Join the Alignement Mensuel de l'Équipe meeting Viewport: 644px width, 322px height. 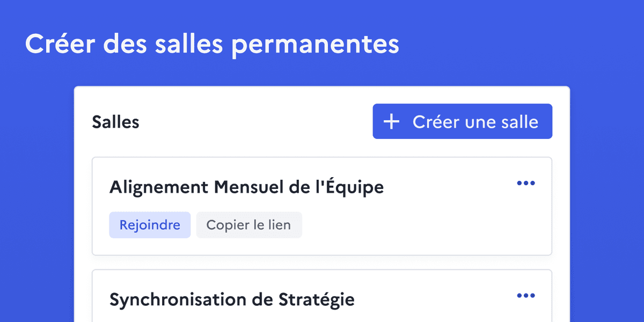(x=150, y=225)
